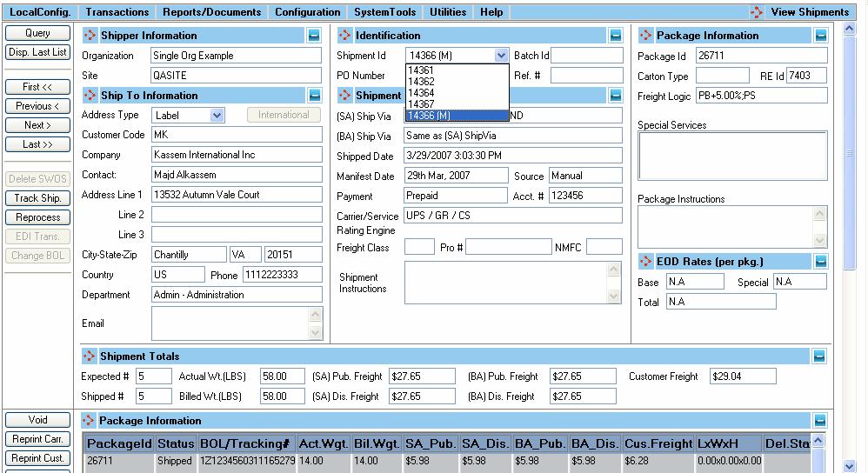This screenshot has height=473, width=868.
Task: Open the Address Type dropdown
Action: [217, 115]
